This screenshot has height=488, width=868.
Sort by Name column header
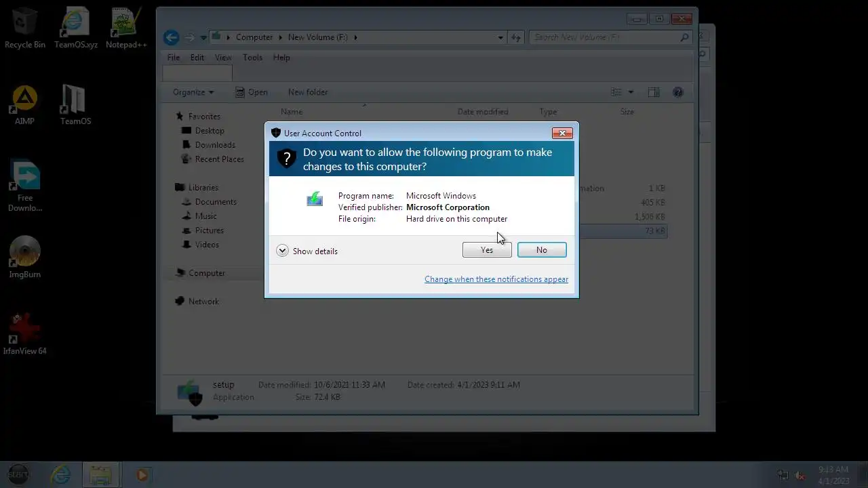pos(292,112)
